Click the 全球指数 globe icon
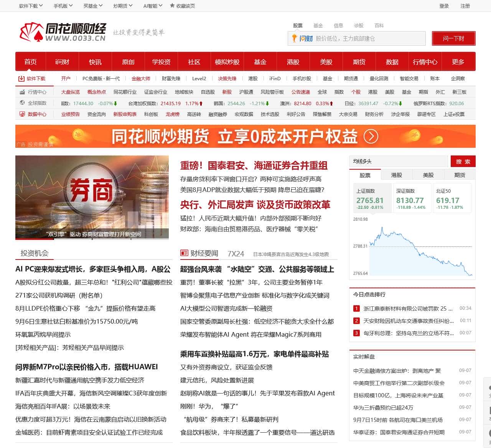The height and width of the screenshot is (448, 491). click(x=22, y=103)
